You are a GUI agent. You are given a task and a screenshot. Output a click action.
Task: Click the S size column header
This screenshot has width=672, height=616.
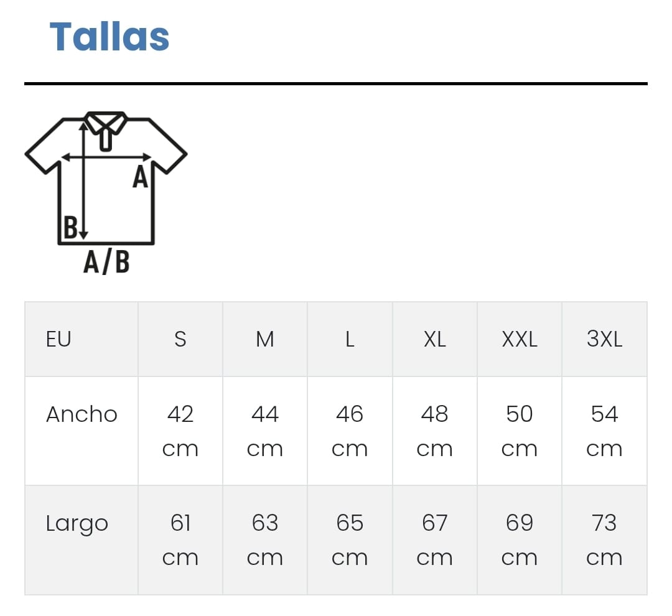point(180,339)
